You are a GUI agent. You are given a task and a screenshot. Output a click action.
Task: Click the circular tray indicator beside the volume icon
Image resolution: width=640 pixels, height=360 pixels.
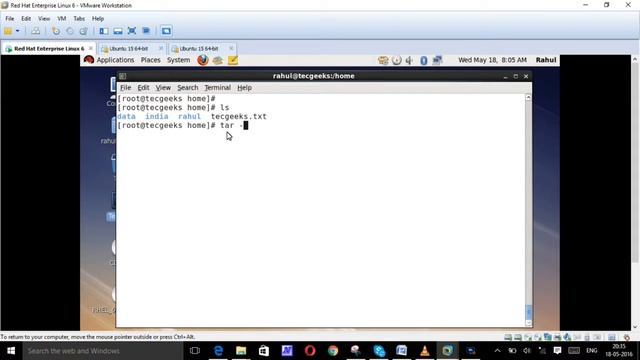(396, 60)
